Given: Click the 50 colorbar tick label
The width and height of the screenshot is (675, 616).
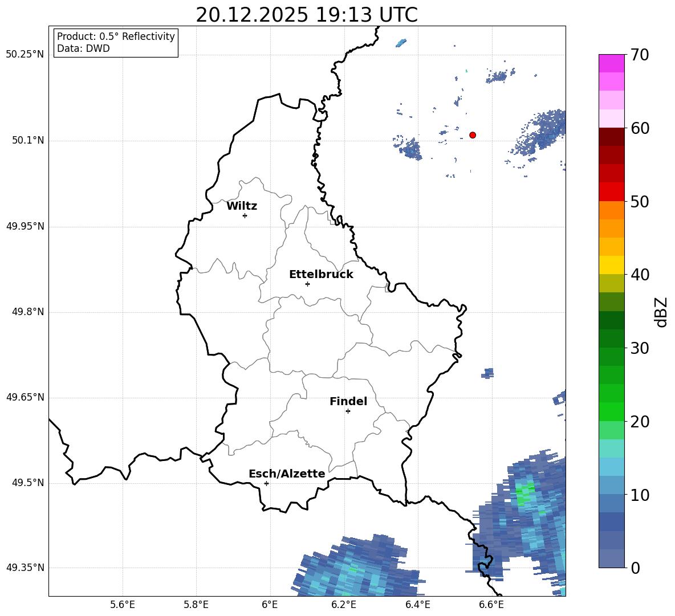Looking at the screenshot, I should pyautogui.click(x=640, y=202).
